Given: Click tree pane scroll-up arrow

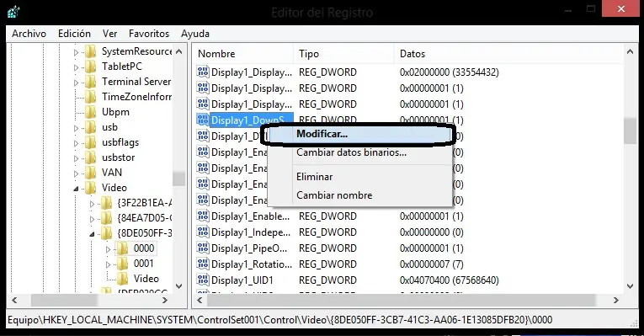Looking at the screenshot, I should click(179, 51).
